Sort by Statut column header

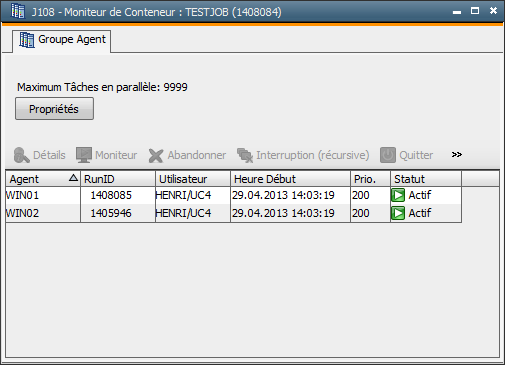pyautogui.click(x=426, y=179)
